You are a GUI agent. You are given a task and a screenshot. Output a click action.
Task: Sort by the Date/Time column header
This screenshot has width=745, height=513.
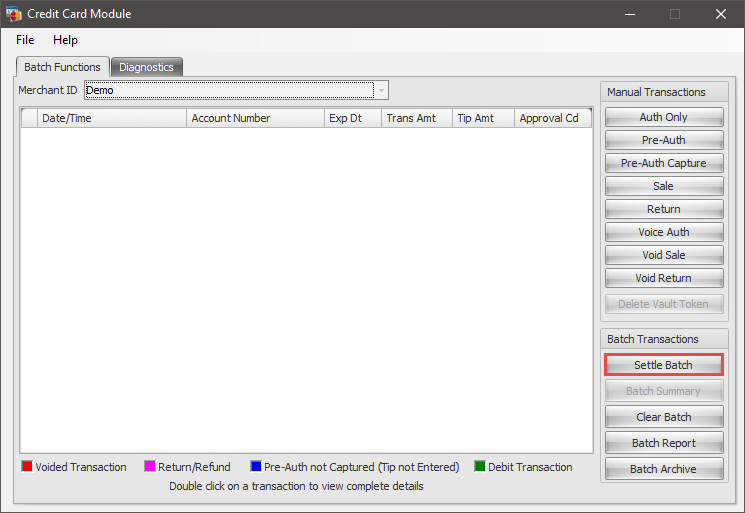[x=112, y=118]
